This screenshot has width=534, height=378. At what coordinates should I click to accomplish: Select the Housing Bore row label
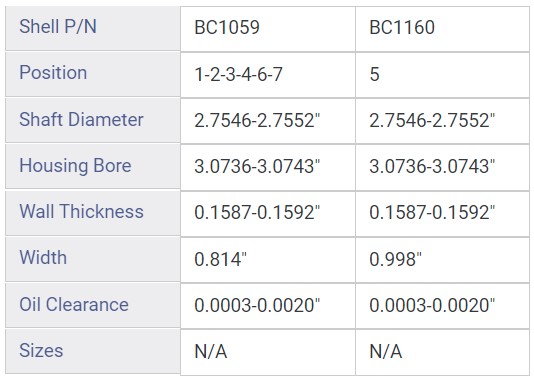pyautogui.click(x=75, y=166)
